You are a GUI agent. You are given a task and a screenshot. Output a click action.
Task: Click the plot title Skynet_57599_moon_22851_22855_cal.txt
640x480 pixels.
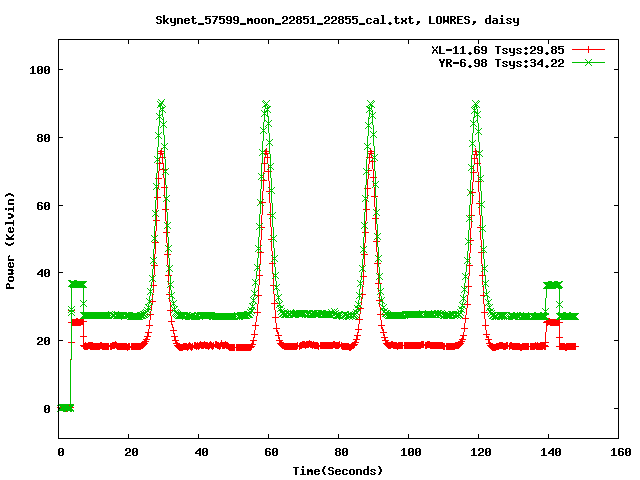(288, 20)
